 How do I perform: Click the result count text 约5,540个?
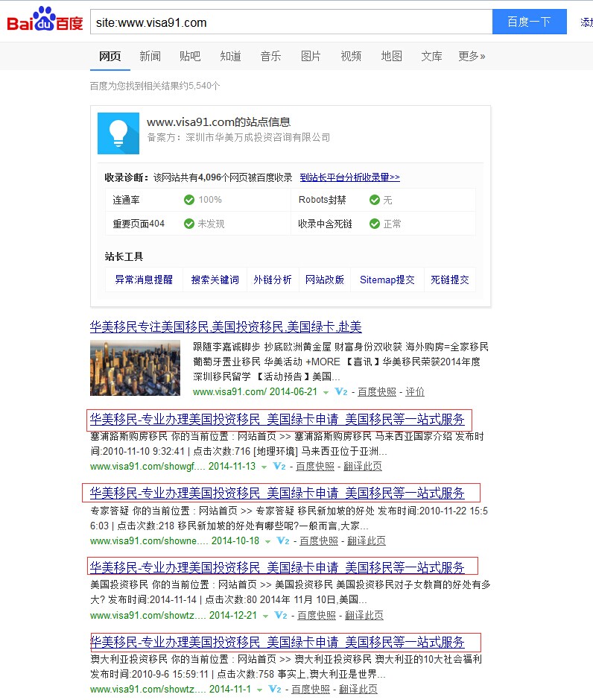click(200, 86)
